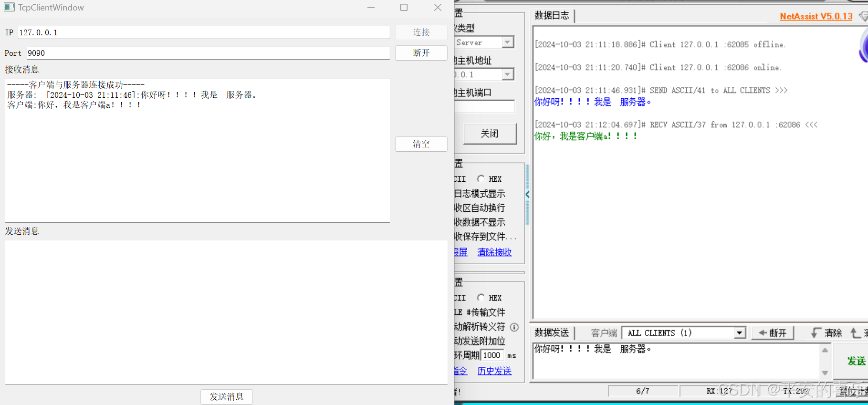868x405 pixels.
Task: Click the info icon beside 解析转义符
Action: [x=514, y=327]
